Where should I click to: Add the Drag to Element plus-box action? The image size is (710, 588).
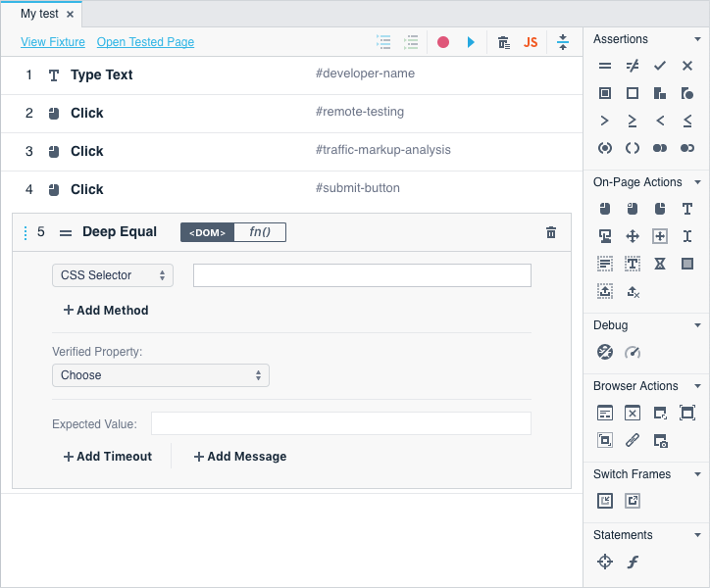tap(660, 236)
